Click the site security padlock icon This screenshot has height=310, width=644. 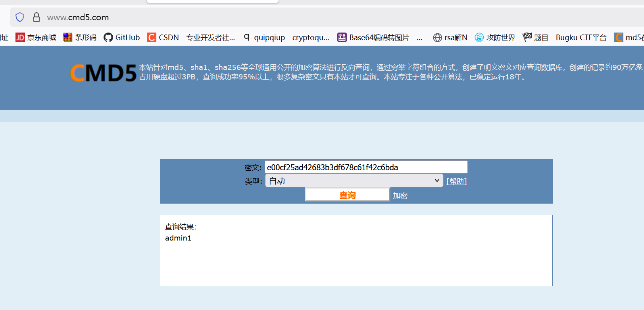point(37,17)
